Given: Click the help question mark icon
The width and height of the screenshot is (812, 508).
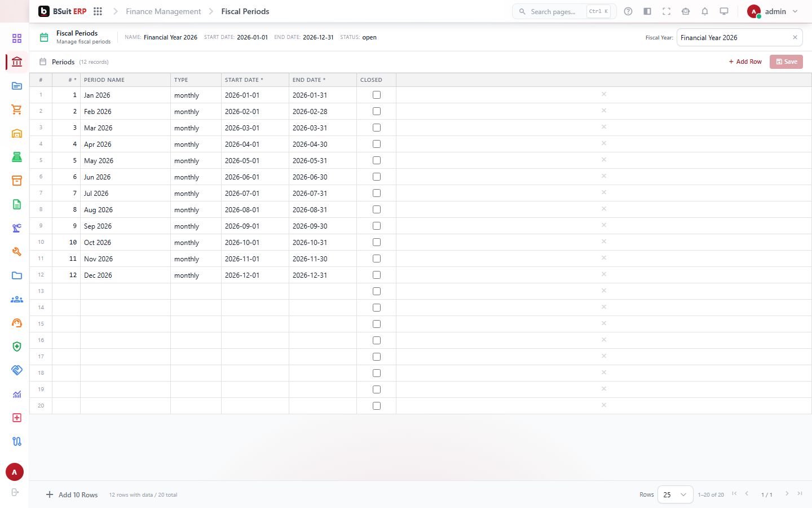Looking at the screenshot, I should point(628,11).
